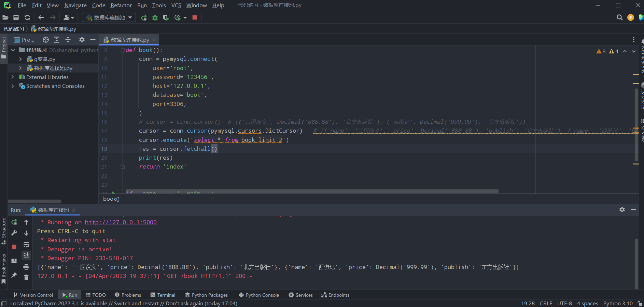Toggle tool window bars in status bar
The height and width of the screenshot is (307, 644).
[4, 304]
